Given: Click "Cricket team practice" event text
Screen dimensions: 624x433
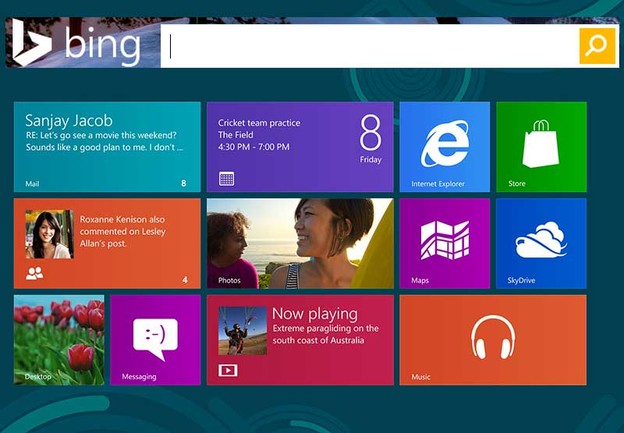Looking at the screenshot, I should [x=259, y=123].
